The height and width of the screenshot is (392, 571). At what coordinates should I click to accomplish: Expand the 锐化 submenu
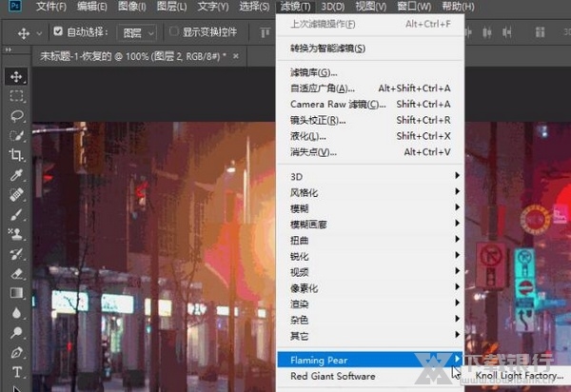370,256
